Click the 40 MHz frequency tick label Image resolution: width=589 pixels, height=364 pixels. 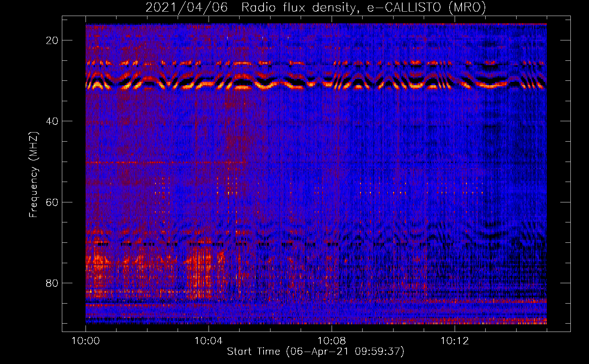point(52,121)
